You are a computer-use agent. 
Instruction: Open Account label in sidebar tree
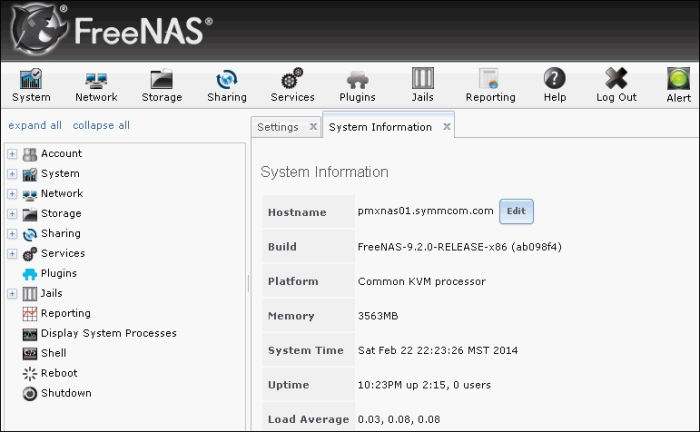pos(62,154)
